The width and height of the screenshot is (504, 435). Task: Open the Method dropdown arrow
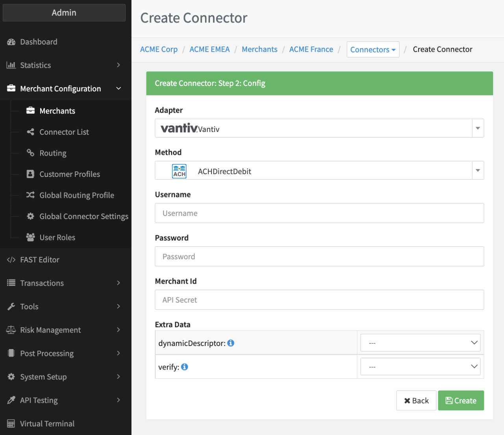coord(478,170)
